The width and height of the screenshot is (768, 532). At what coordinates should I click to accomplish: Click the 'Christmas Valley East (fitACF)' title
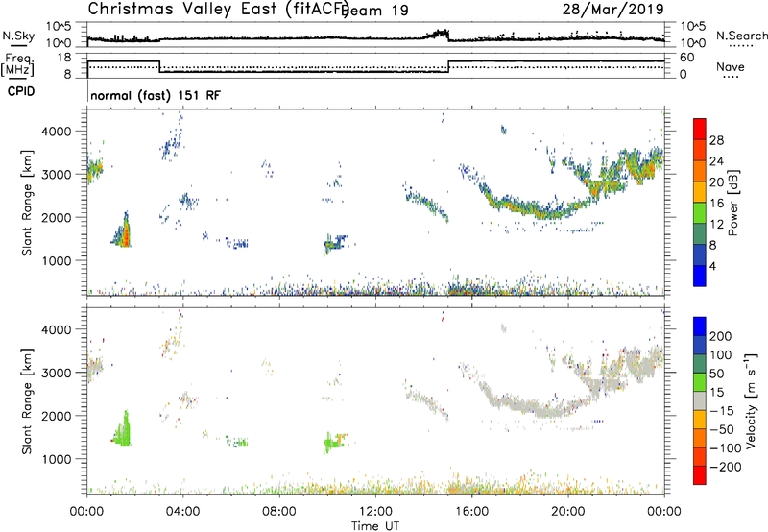pyautogui.click(x=219, y=9)
